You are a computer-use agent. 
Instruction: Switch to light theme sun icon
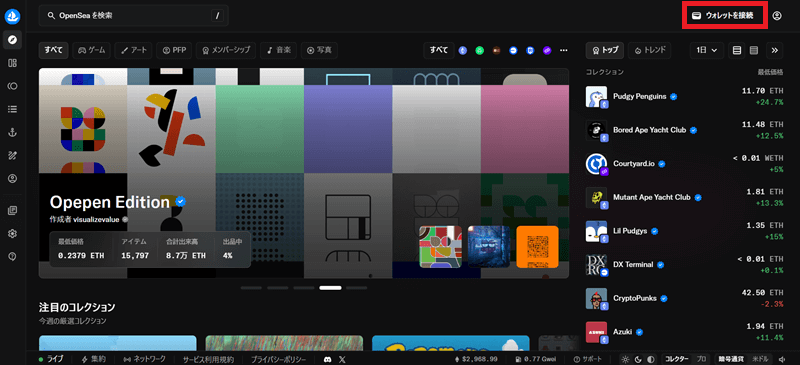626,359
